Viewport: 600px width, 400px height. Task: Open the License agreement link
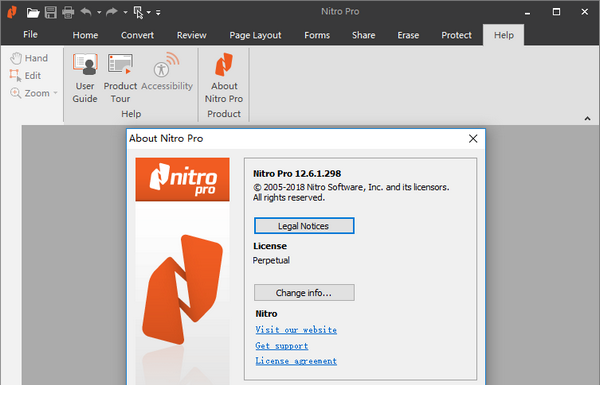296,361
